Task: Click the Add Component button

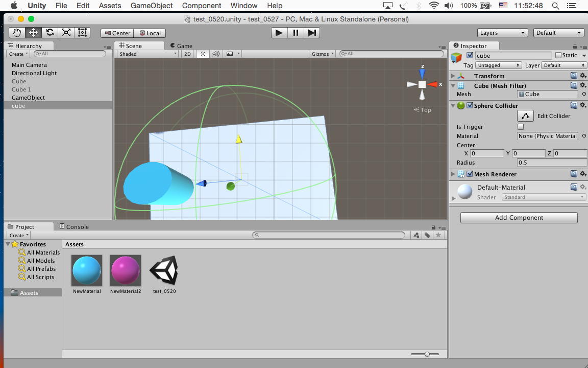Action: (x=519, y=218)
